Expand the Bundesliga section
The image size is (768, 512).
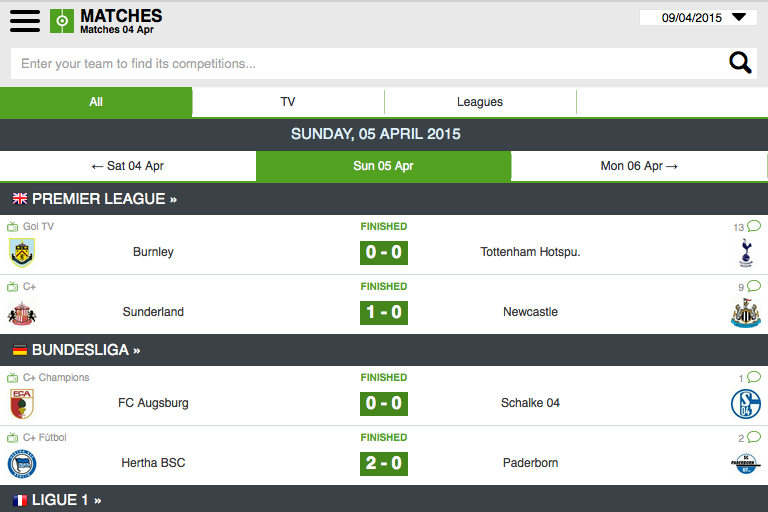point(77,350)
